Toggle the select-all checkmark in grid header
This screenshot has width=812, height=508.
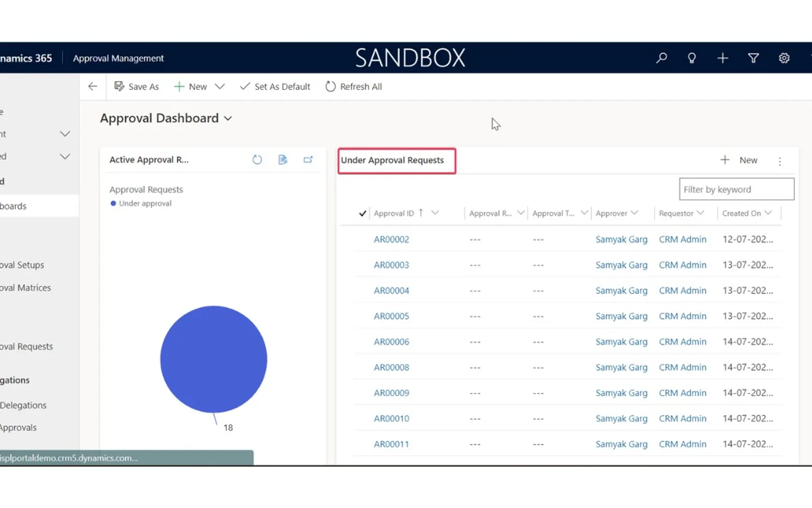coord(362,213)
